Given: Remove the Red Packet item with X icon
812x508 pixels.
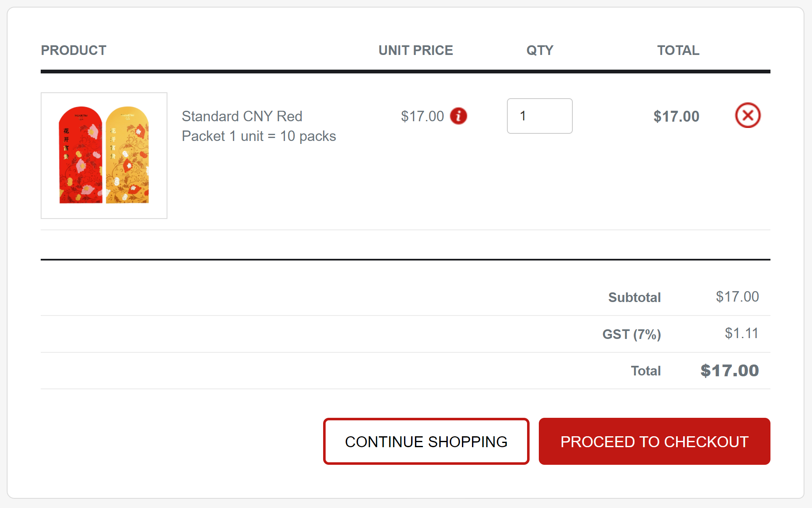Looking at the screenshot, I should point(747,115).
